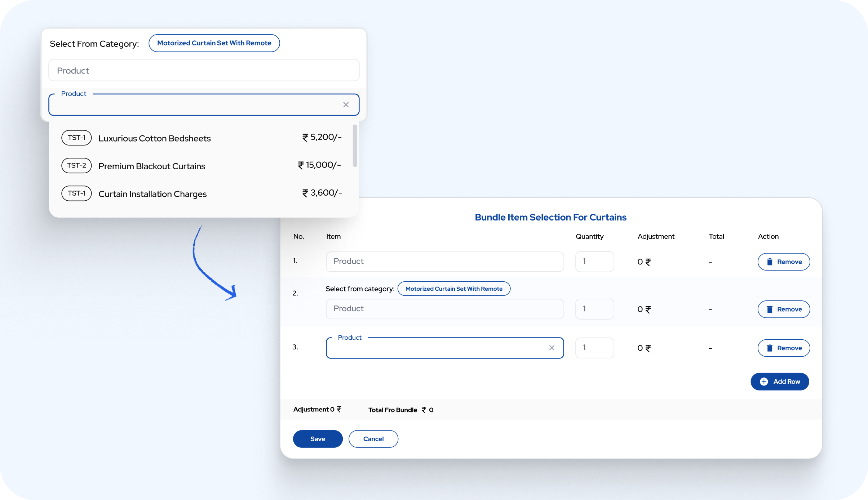Select Luxurious Cotton Bedsheets from dropdown list

click(x=154, y=138)
